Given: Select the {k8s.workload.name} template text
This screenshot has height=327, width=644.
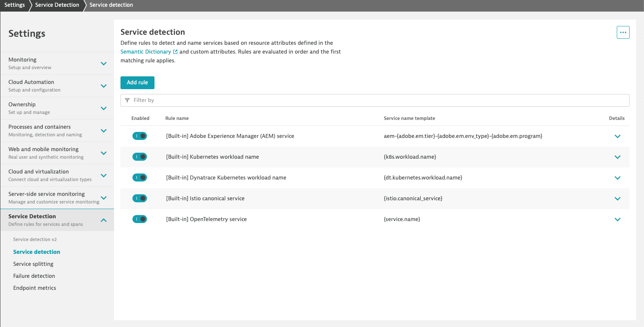Looking at the screenshot, I should click(x=410, y=157).
